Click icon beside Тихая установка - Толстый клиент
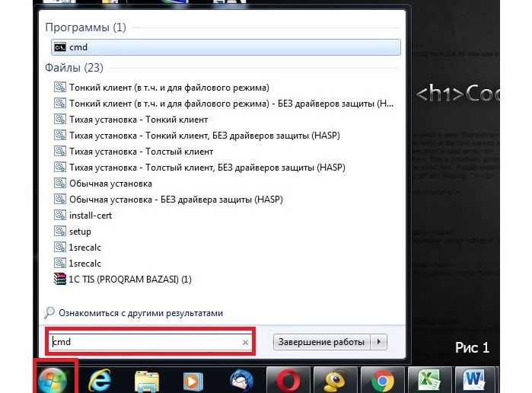The height and width of the screenshot is (393, 532). point(60,151)
